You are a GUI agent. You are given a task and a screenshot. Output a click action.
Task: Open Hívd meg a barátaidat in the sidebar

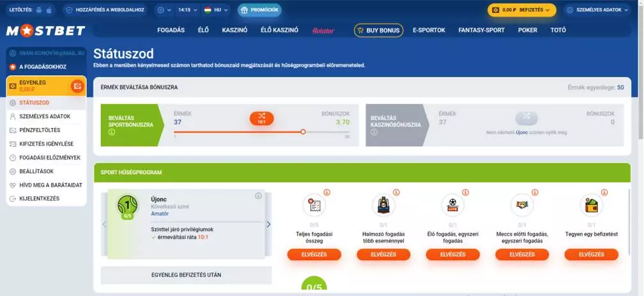coord(46,185)
